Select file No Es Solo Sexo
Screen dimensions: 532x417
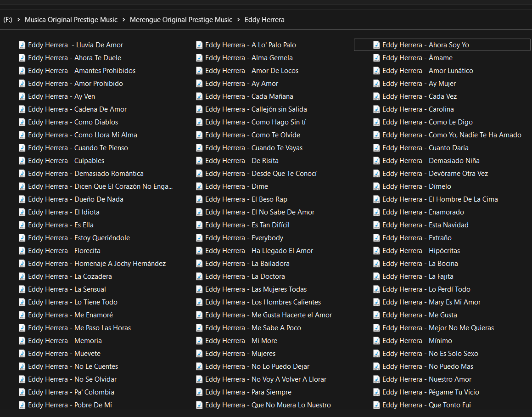(x=426, y=354)
